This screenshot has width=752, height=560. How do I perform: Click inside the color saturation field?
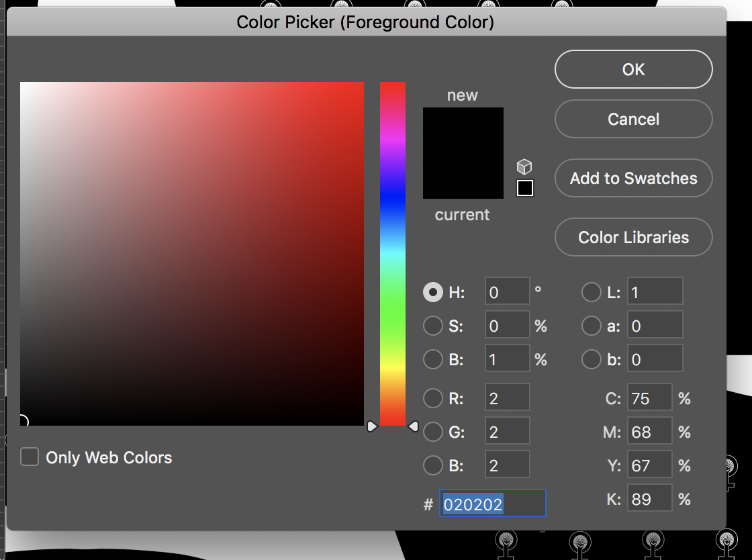coord(192,254)
